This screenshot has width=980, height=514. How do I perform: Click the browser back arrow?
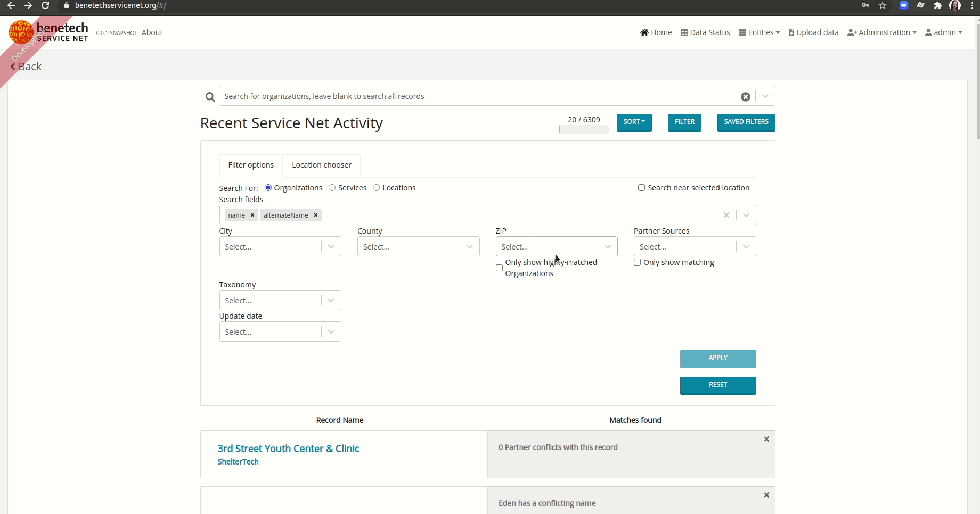pyautogui.click(x=11, y=5)
